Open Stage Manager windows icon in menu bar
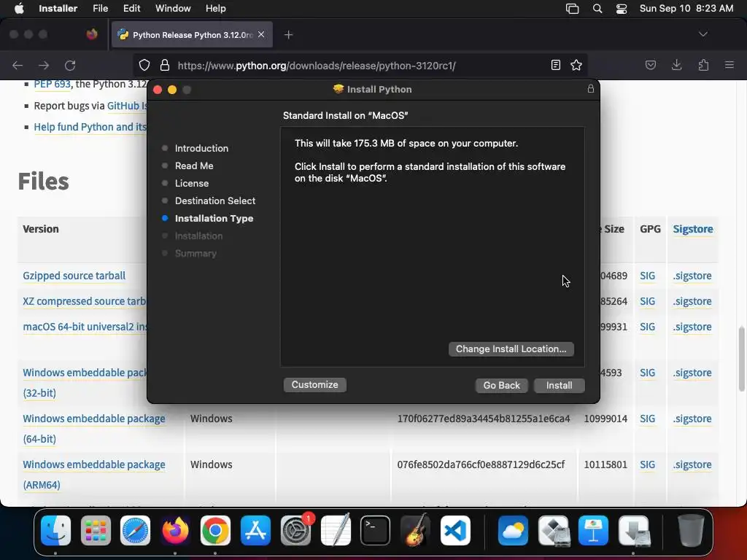 click(572, 9)
